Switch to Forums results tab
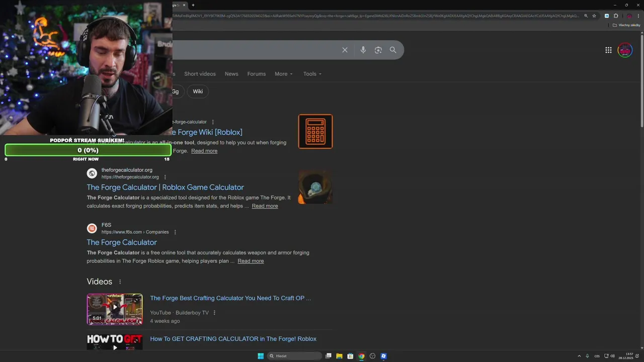This screenshot has height=362, width=644. tap(256, 74)
